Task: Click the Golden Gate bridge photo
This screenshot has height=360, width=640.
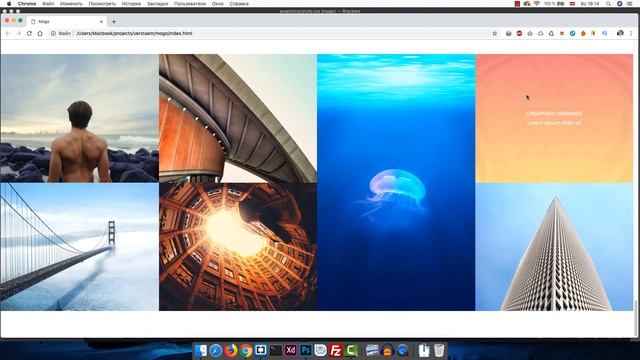Action: [x=80, y=247]
